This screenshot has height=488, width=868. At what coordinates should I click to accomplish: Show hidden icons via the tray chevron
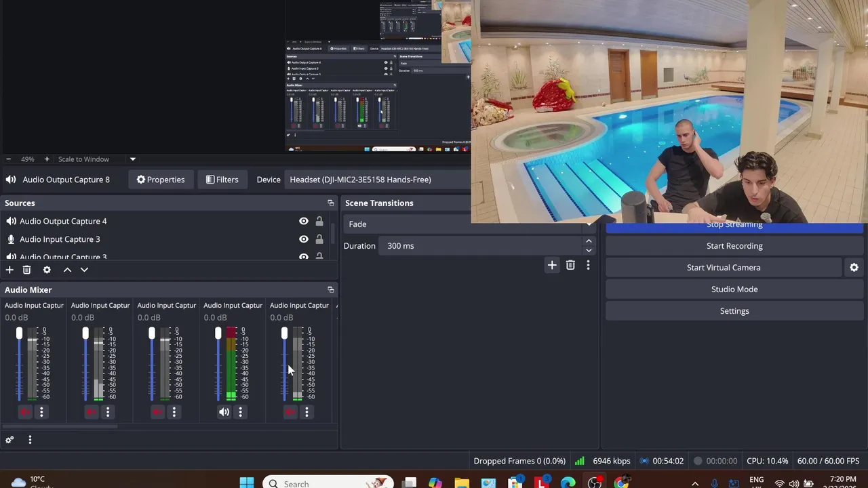(694, 484)
